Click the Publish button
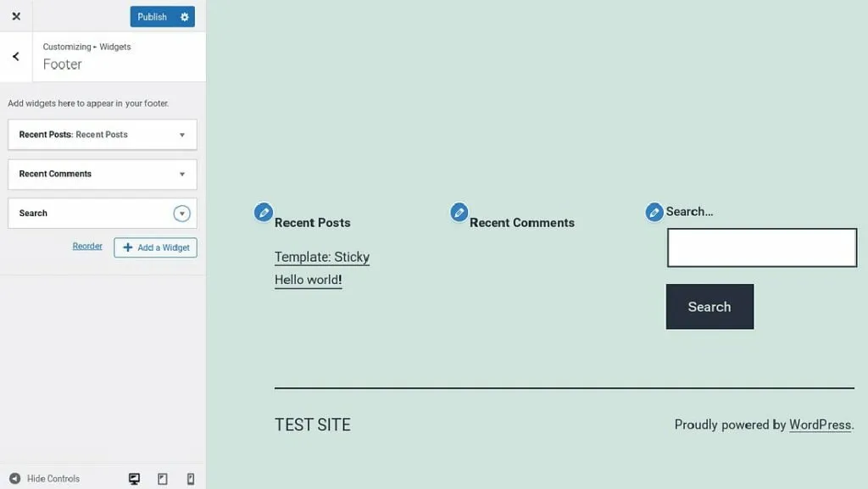This screenshot has width=868, height=489. [152, 16]
